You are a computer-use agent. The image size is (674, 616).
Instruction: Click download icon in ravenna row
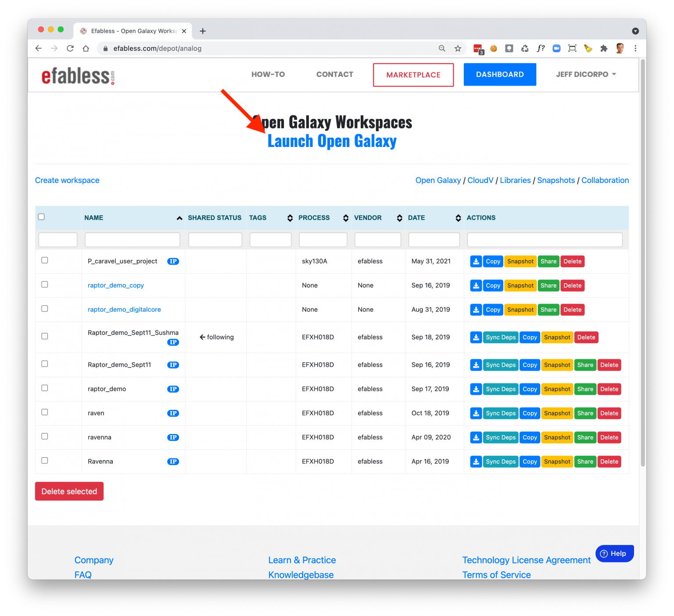pos(476,437)
